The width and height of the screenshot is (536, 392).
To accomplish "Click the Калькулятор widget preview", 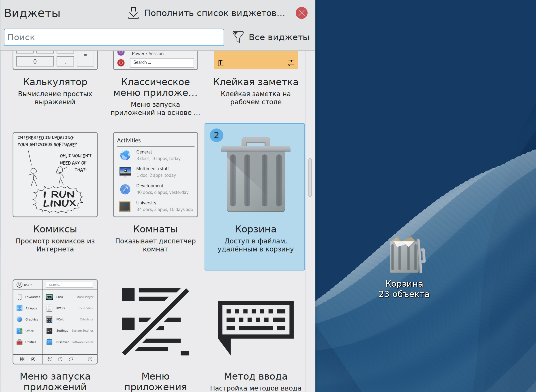I will coord(55,60).
